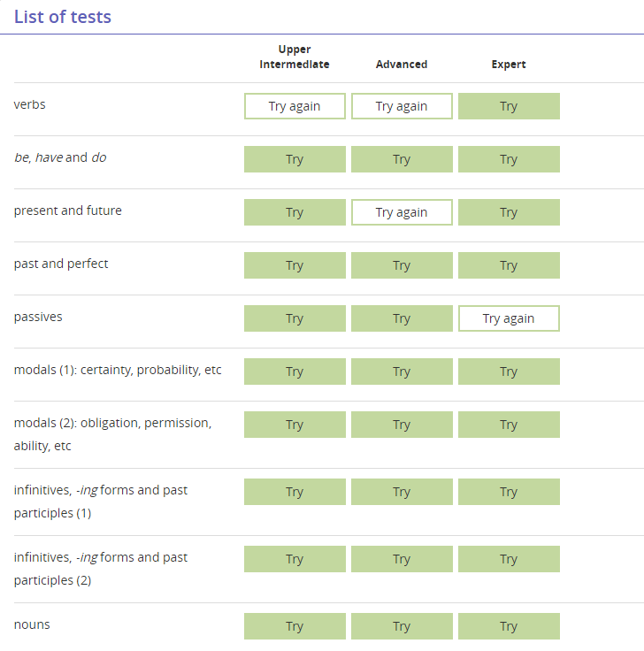Launch the past and perfect Expert test
The image size is (644, 651).
[509, 265]
